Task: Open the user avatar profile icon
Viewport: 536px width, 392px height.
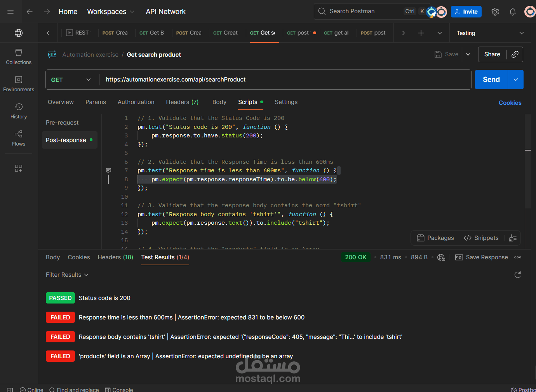Action: click(530, 12)
